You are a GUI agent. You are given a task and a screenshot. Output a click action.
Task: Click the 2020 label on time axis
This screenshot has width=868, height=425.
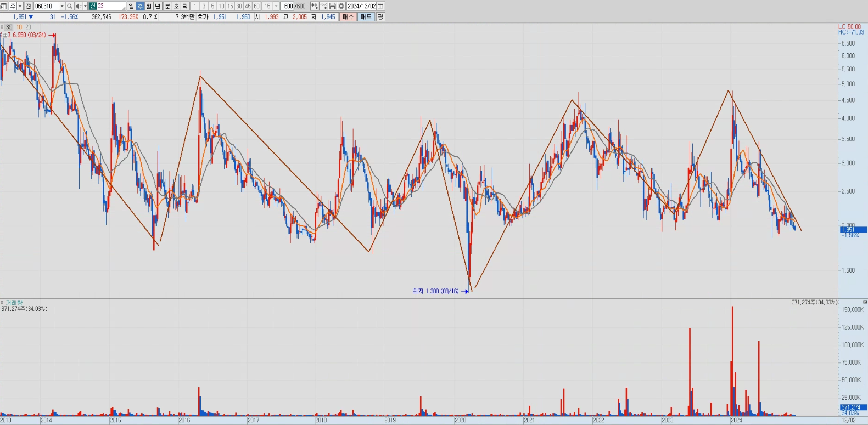click(460, 421)
